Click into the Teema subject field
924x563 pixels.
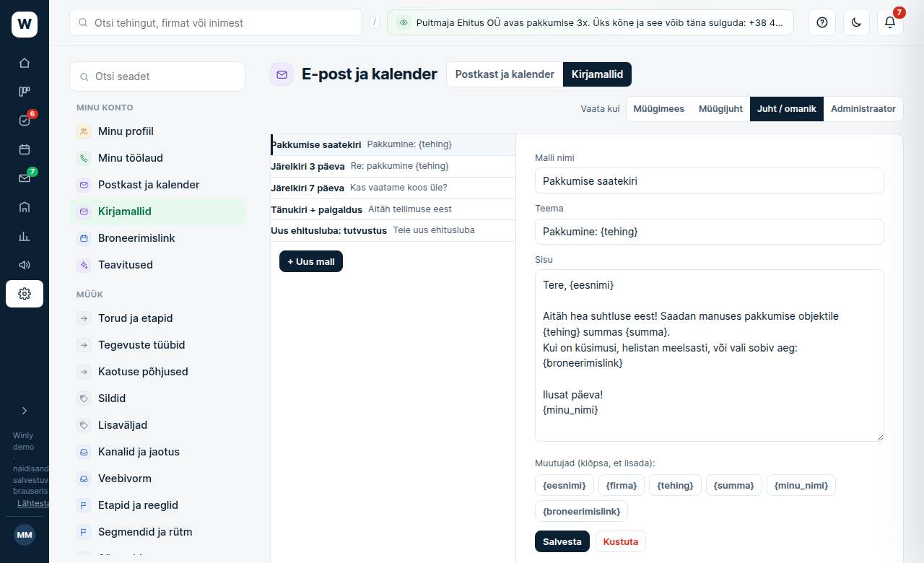[x=710, y=232]
